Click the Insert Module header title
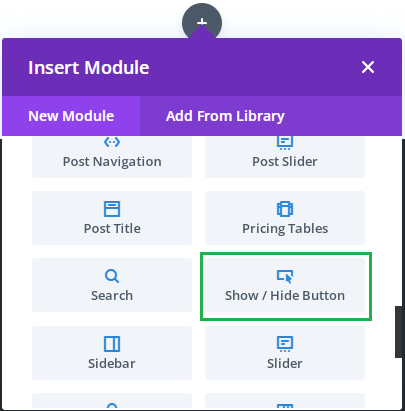This screenshot has height=411, width=405. click(89, 67)
